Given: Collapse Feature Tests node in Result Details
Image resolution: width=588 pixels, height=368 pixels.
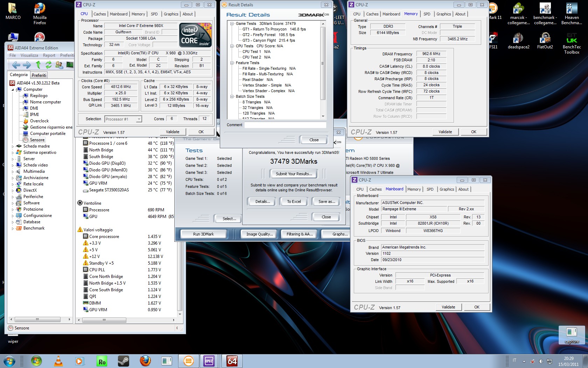Looking at the screenshot, I should (232, 63).
